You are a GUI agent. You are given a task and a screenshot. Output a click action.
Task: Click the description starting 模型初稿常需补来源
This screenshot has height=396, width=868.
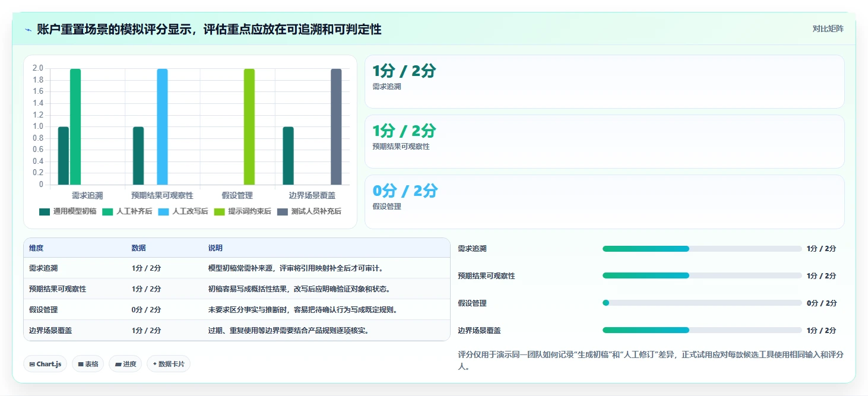pos(297,268)
